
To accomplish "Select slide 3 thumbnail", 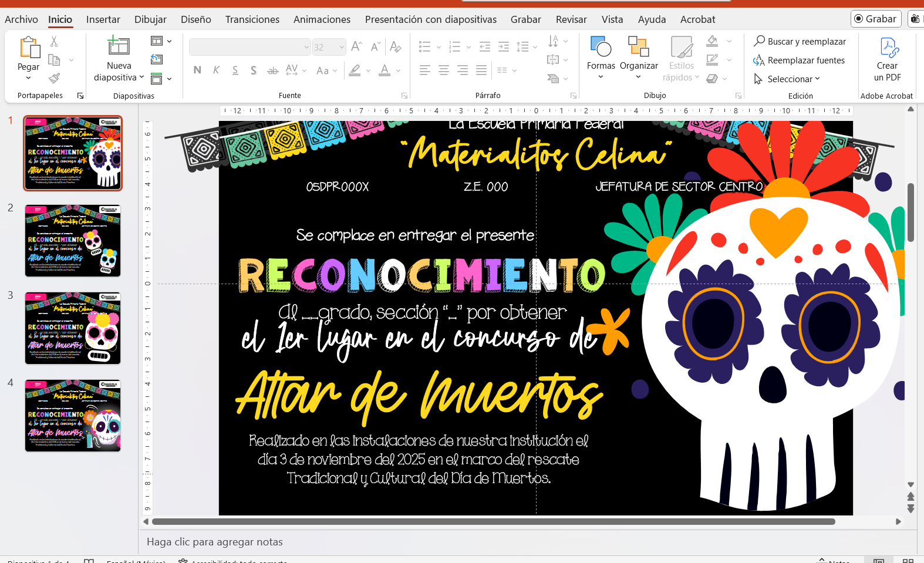I will [73, 328].
